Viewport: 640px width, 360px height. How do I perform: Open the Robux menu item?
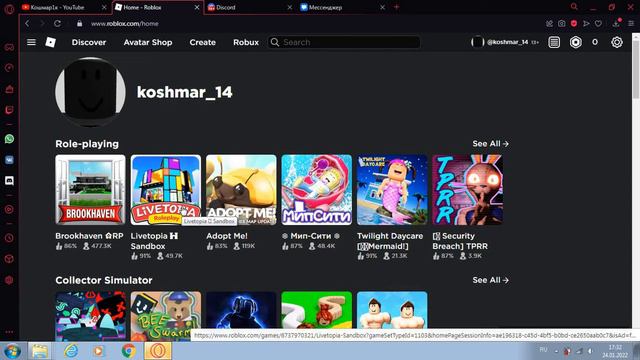(x=246, y=42)
